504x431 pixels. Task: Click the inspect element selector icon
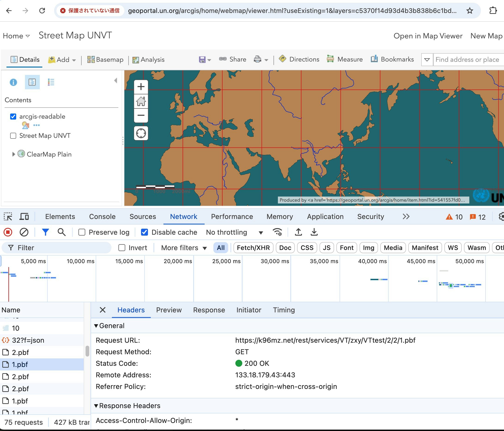coord(8,216)
